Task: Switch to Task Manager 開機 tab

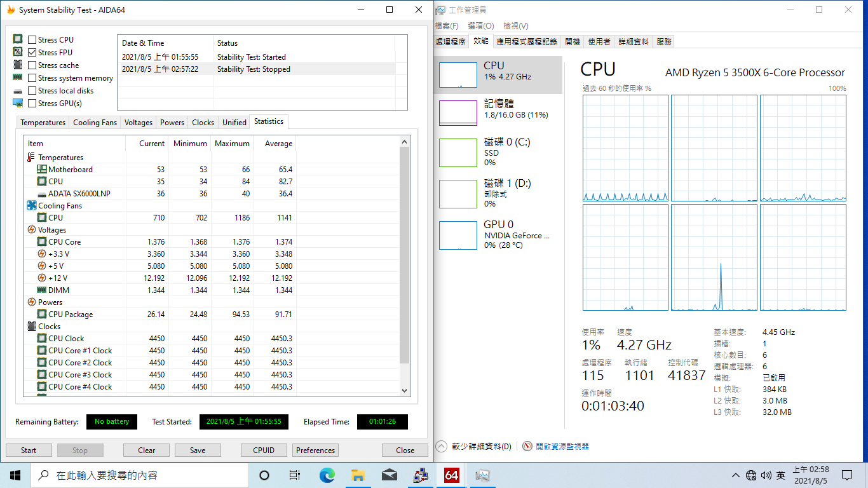Action: [x=573, y=41]
